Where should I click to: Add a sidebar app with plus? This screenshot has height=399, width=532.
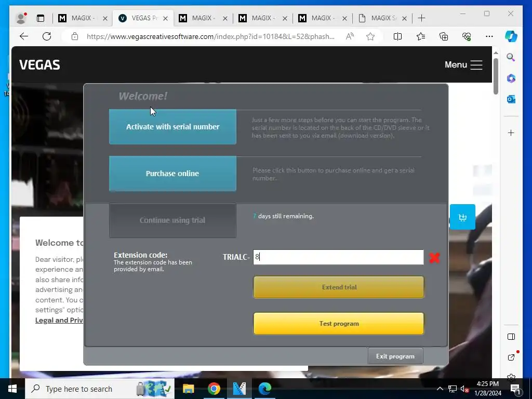pyautogui.click(x=511, y=132)
